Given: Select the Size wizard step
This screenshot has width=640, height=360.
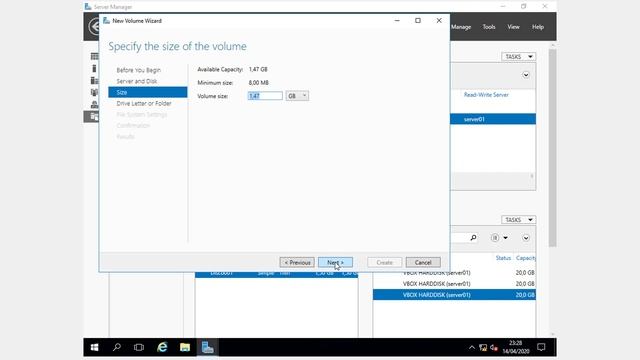Looking at the screenshot, I should pyautogui.click(x=148, y=92).
